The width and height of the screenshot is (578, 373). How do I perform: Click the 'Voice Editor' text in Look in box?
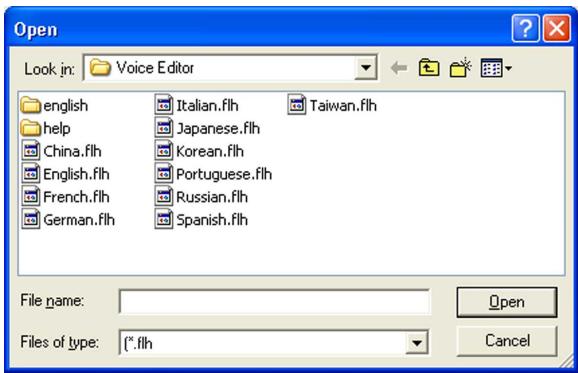tap(155, 68)
